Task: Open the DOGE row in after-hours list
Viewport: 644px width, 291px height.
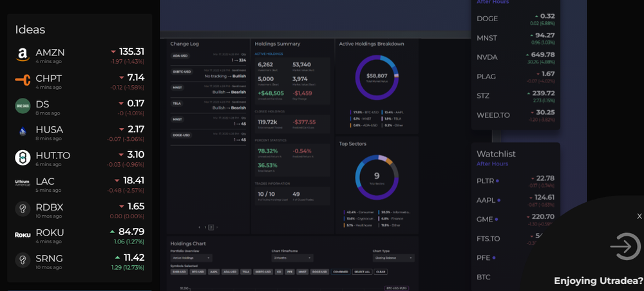Action: (x=516, y=19)
